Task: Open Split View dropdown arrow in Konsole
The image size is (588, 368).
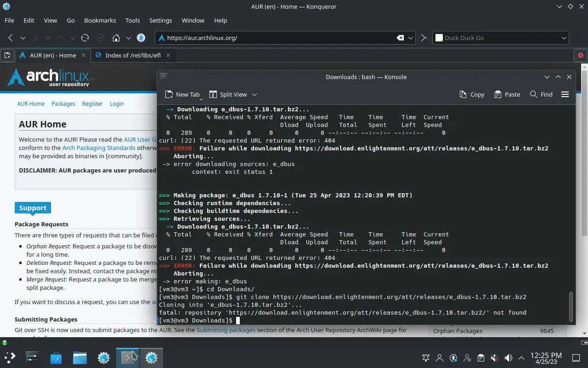Action: point(254,94)
